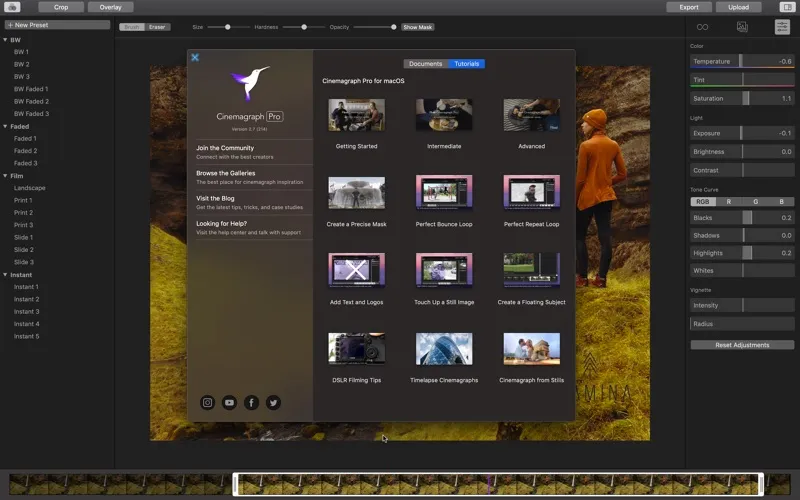This screenshot has width=800, height=500.
Task: Toggle the sidebar layout icon at top-right
Action: click(x=787, y=7)
